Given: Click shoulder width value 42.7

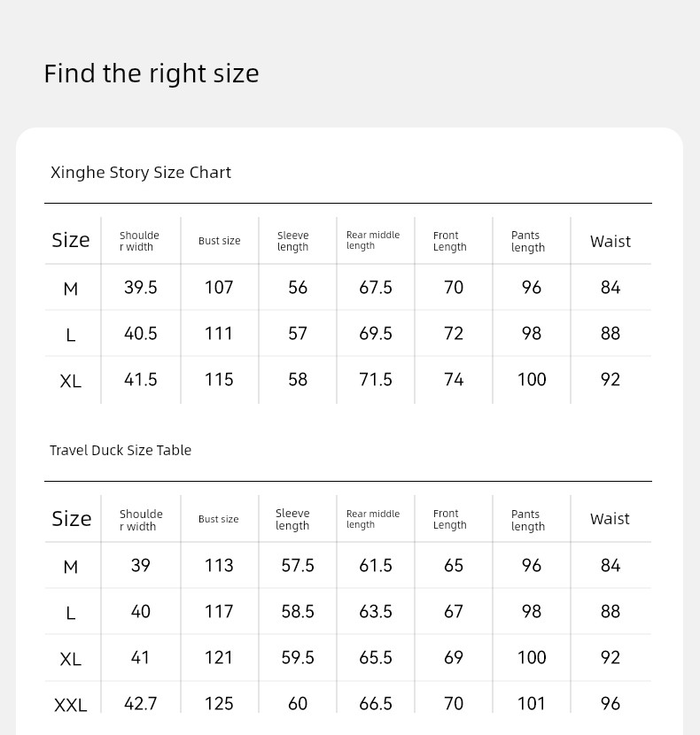Looking at the screenshot, I should [141, 704].
